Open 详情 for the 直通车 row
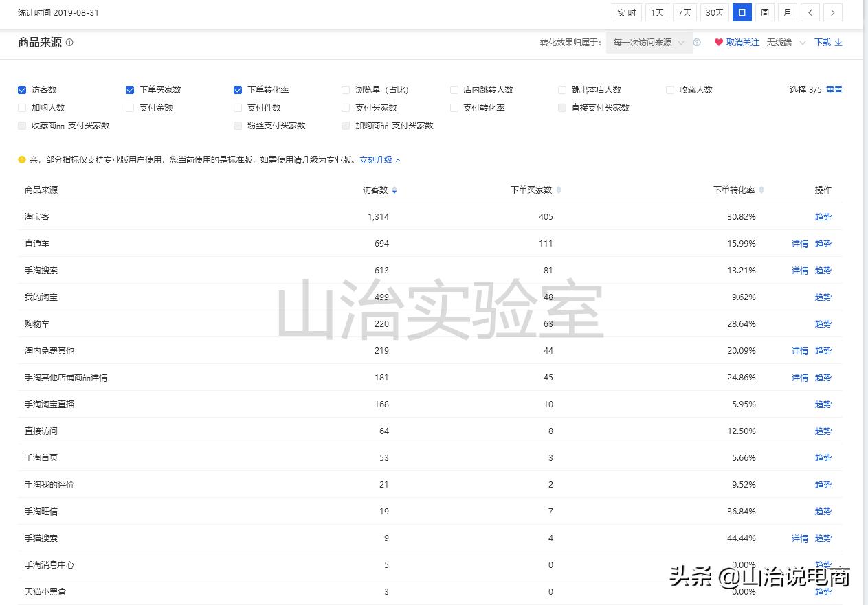 click(x=799, y=243)
